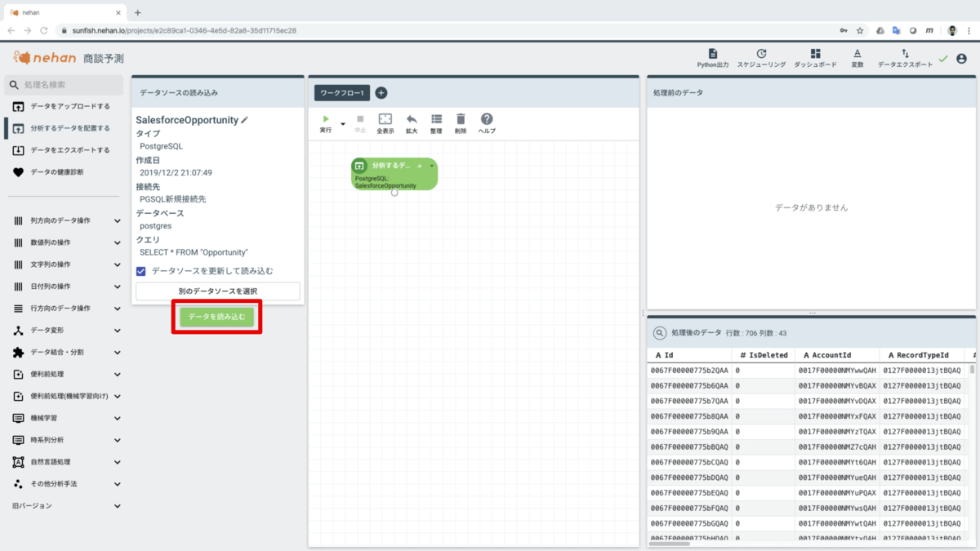Open the ヘルプ help icon
The height and width of the screenshot is (551, 980).
point(487,119)
